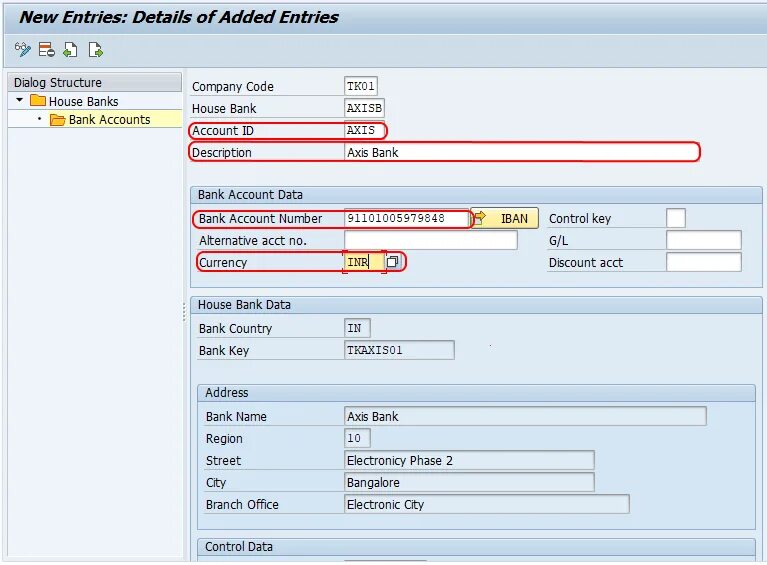
Task: Click the House Bank Data section title
Action: 244,304
